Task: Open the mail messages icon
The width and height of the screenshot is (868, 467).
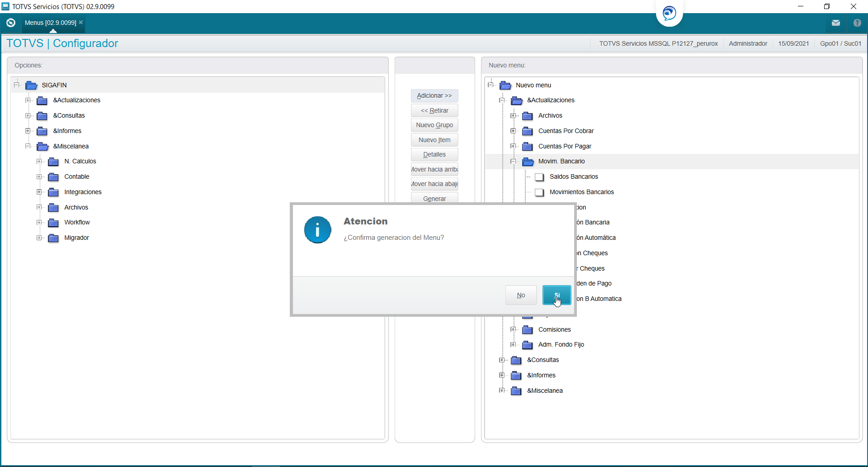Action: (x=836, y=23)
